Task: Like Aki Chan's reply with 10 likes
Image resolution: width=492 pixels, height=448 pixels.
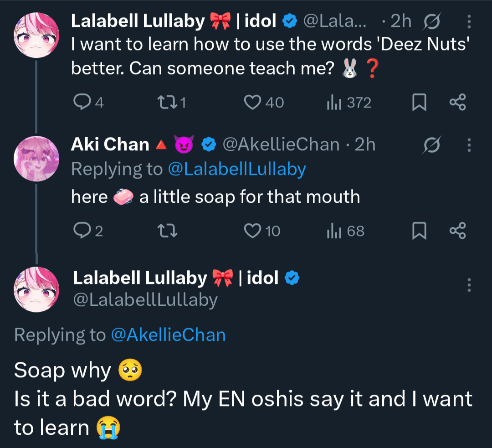Action: (x=252, y=231)
